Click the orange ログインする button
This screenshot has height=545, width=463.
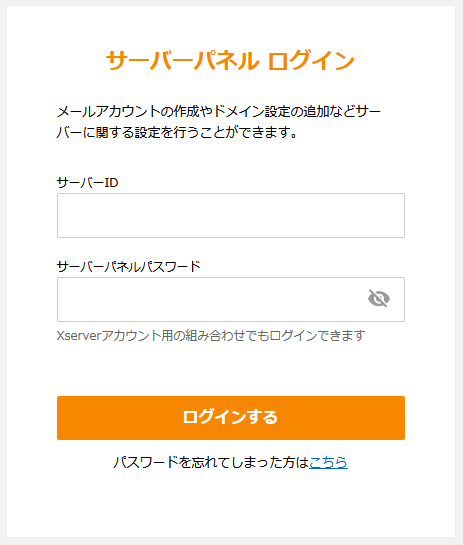click(231, 418)
